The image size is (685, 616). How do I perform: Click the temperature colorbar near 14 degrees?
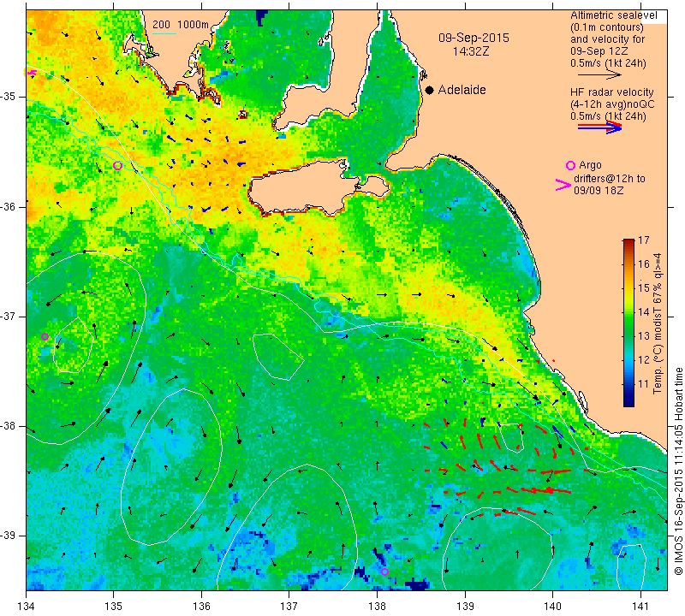(628, 311)
